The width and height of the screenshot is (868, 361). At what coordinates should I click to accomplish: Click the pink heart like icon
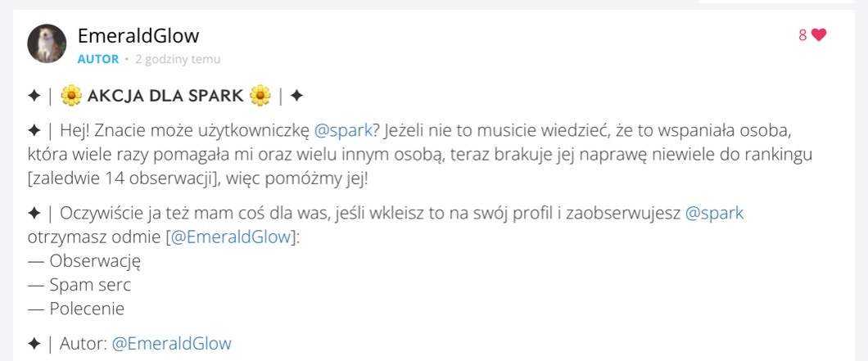[x=819, y=35]
